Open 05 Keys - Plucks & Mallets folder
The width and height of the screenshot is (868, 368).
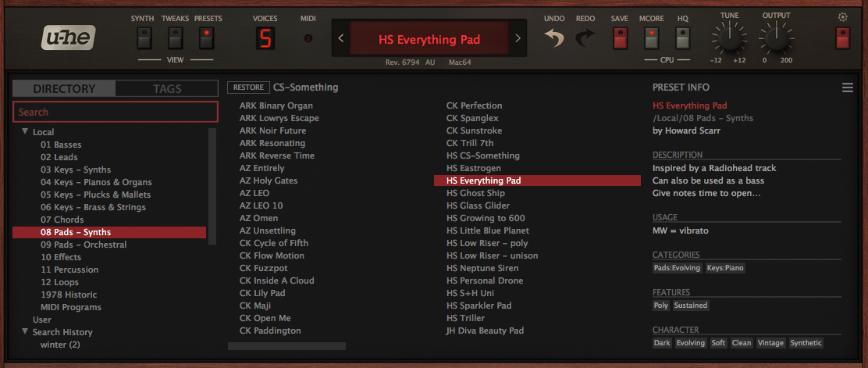[x=96, y=195]
